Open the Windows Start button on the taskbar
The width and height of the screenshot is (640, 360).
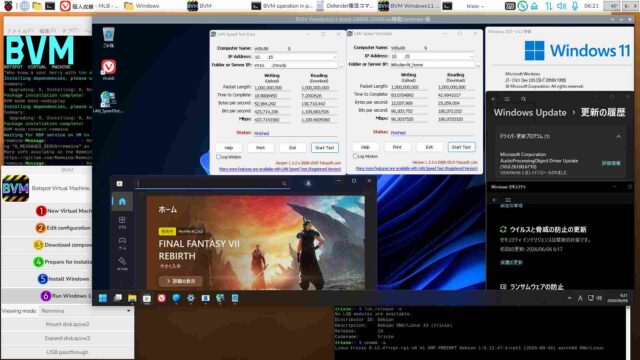[x=103, y=298]
